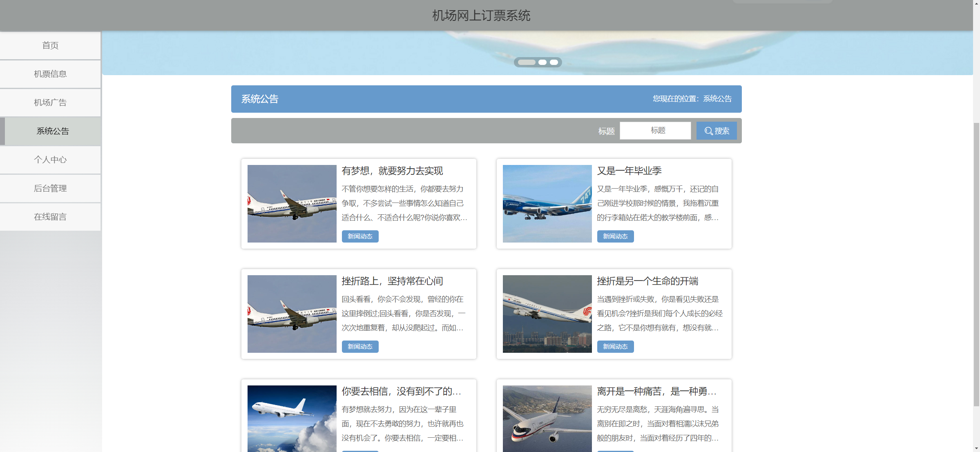980x452 pixels.
Task: Select 个人中心 in sidebar
Action: click(50, 160)
